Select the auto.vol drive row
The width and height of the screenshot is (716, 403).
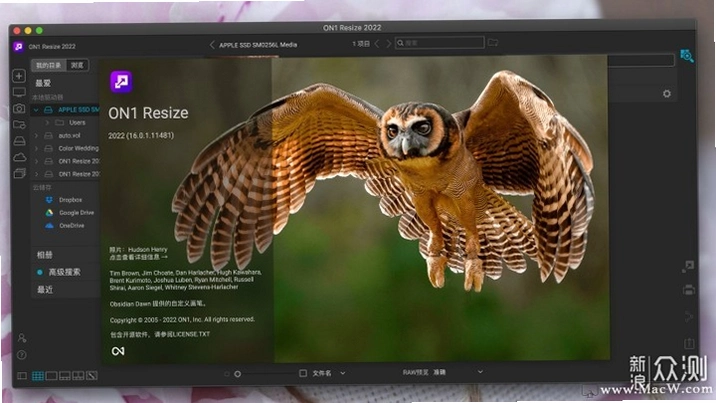pos(65,136)
